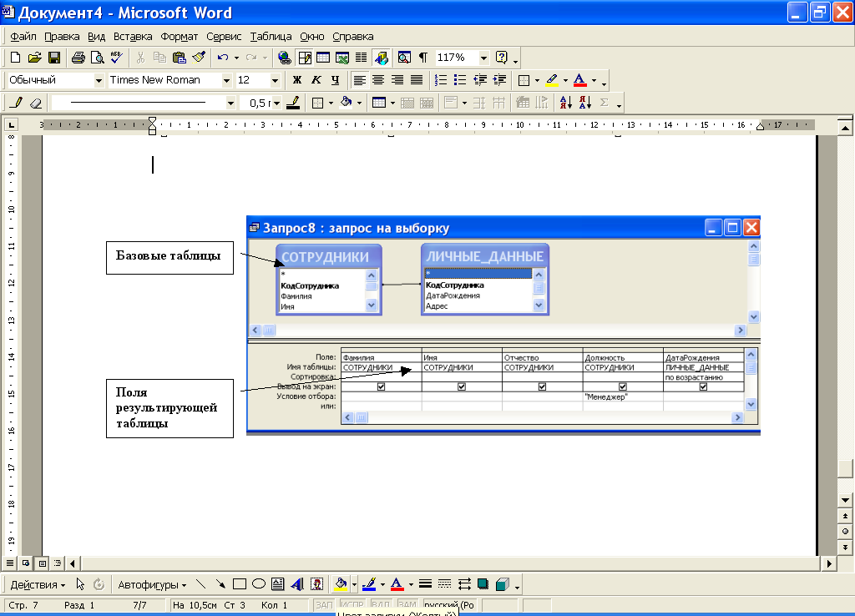Toggle the Drawing toolbar
The width and height of the screenshot is (855, 616).
(x=381, y=58)
